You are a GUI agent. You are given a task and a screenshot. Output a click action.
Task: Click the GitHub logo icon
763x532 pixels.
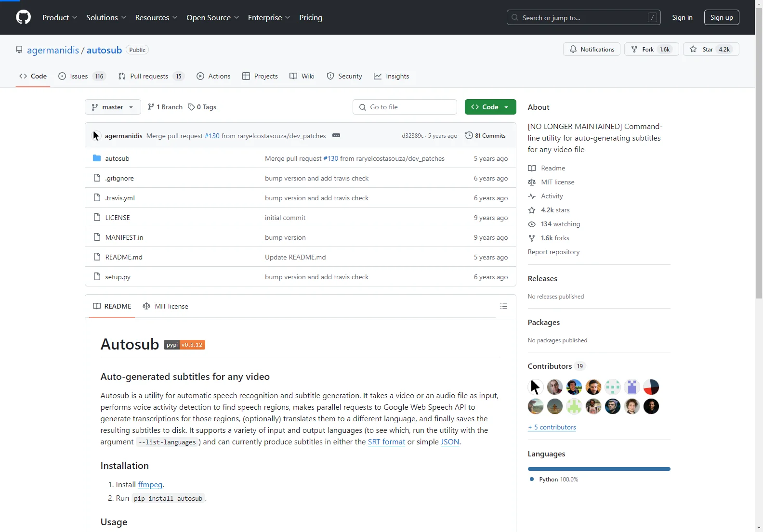pos(23,17)
